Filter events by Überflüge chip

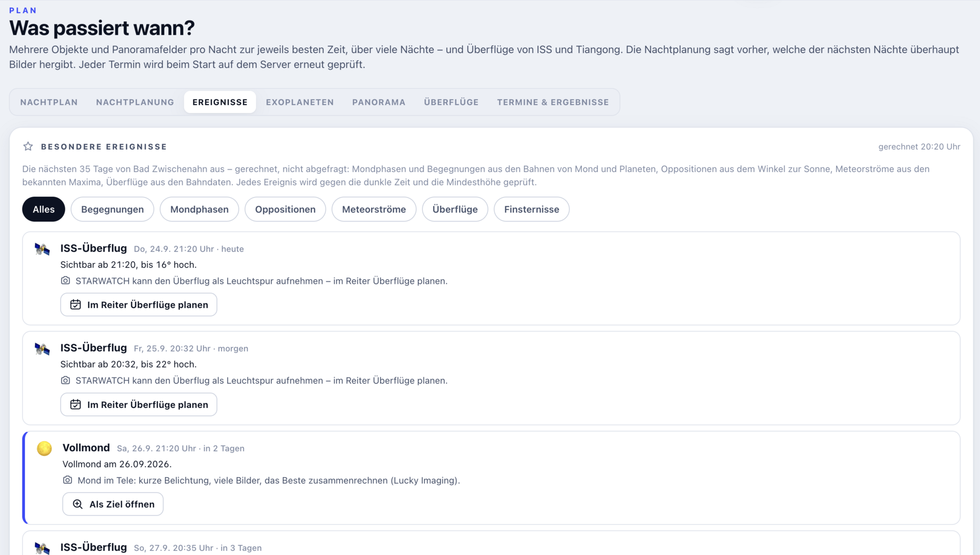(x=455, y=209)
